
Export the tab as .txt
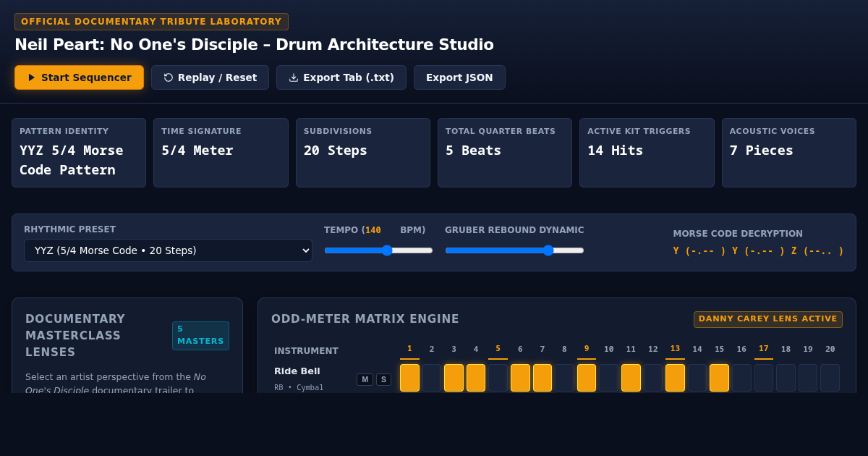click(341, 77)
